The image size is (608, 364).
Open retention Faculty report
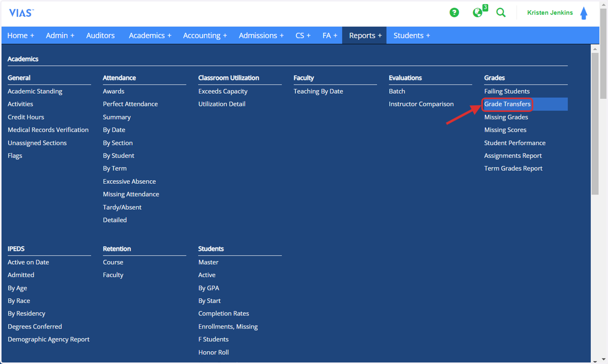tap(113, 275)
